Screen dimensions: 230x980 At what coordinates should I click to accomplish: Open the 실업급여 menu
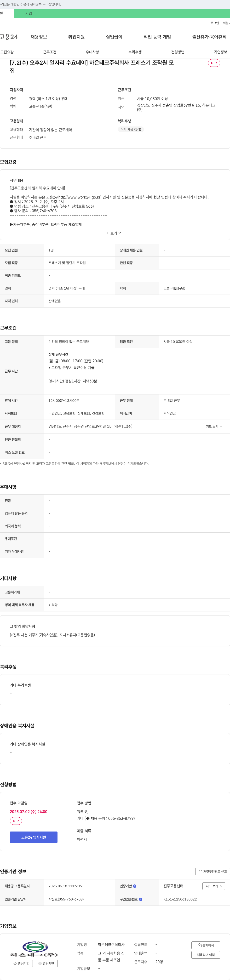pos(114,37)
